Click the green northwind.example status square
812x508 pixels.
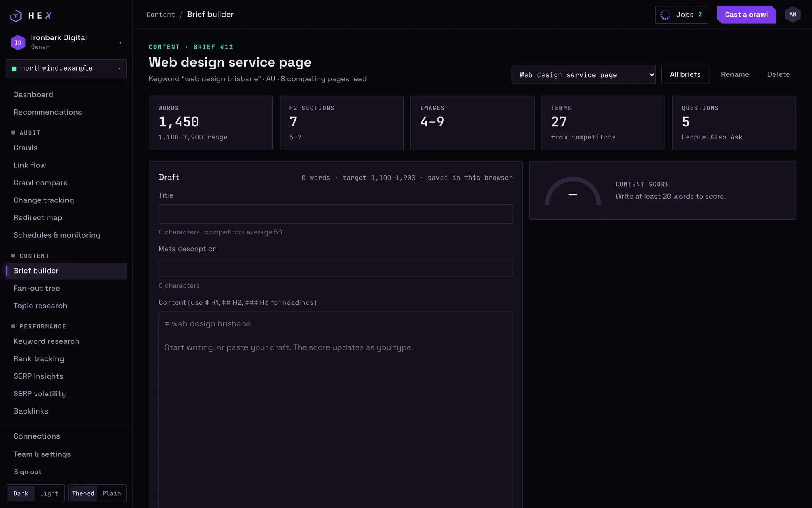tap(14, 69)
